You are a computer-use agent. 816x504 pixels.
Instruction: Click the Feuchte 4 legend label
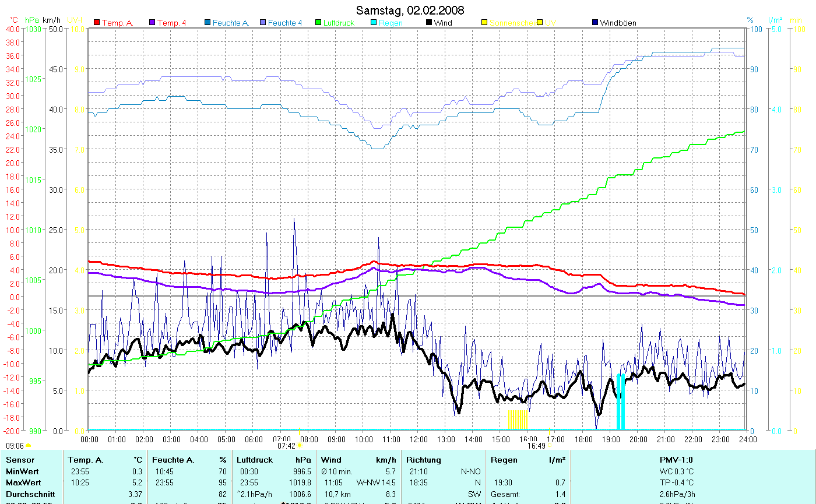coord(285,23)
